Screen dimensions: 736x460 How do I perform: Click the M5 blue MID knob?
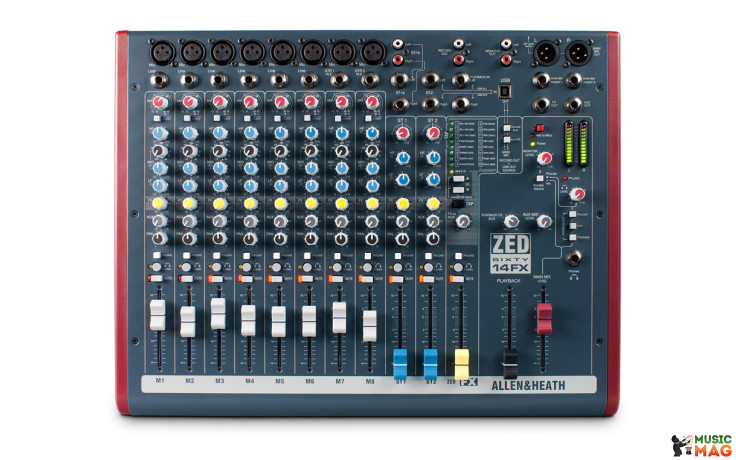(x=280, y=168)
